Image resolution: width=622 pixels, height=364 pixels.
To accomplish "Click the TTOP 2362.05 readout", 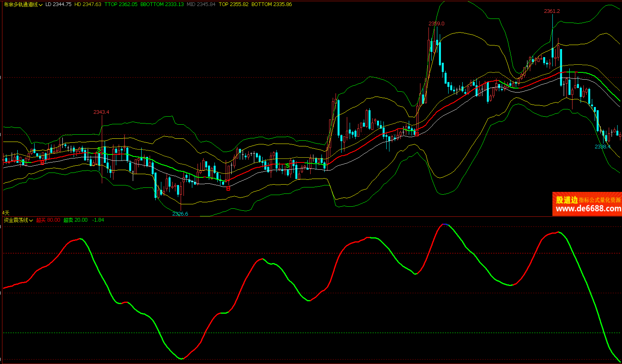I will point(121,4).
